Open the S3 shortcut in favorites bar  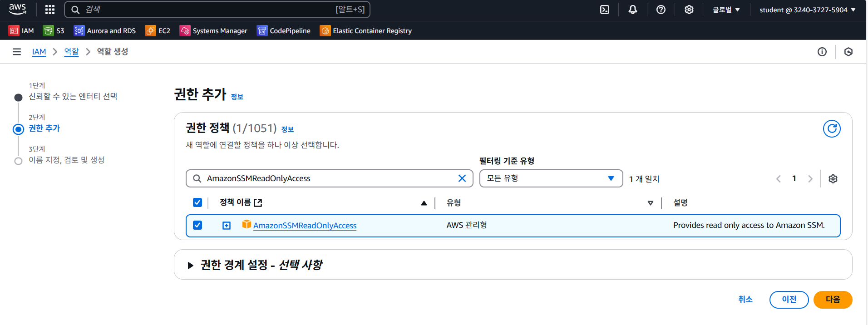54,30
